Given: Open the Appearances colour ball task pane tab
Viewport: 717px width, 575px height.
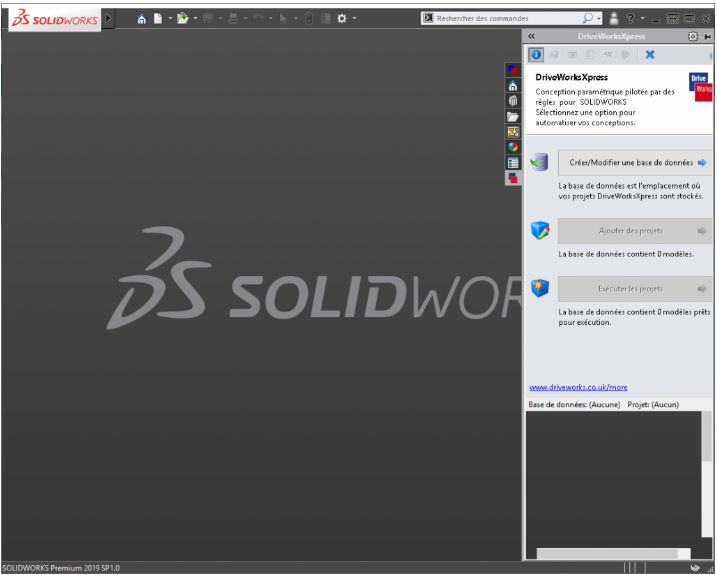Looking at the screenshot, I should [513, 147].
